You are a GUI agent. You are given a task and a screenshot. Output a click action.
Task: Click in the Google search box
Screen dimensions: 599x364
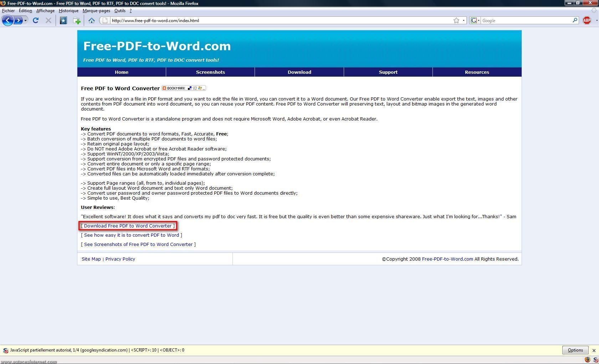(526, 20)
